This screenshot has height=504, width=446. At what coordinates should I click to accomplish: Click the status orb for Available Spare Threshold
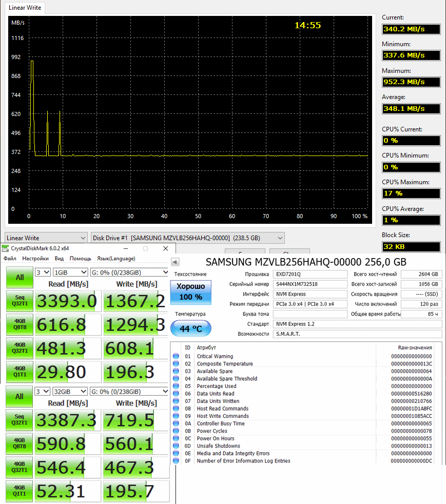(176, 379)
